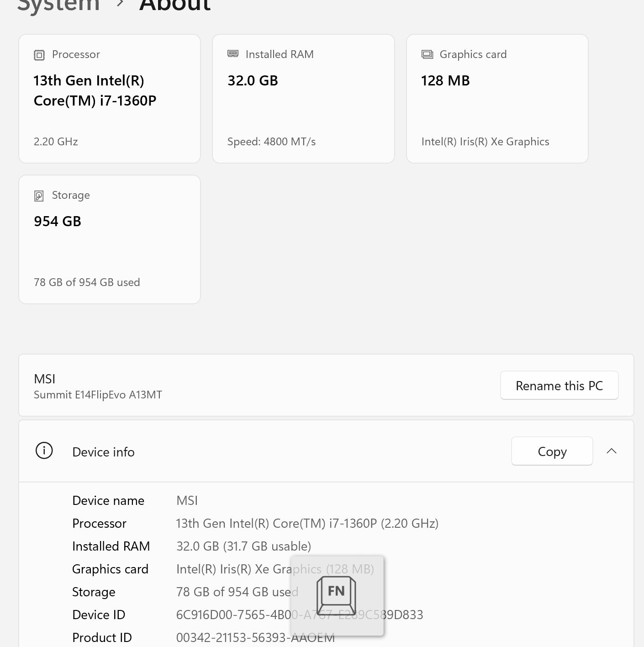644x647 pixels.
Task: Click Graphics card row label in Device info
Action: coord(110,569)
